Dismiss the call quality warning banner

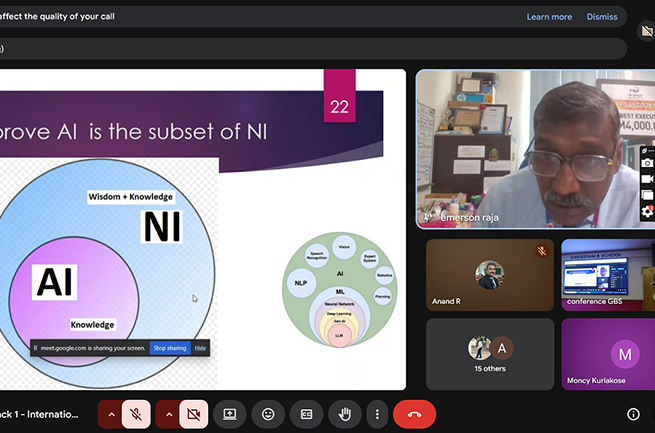click(x=602, y=17)
